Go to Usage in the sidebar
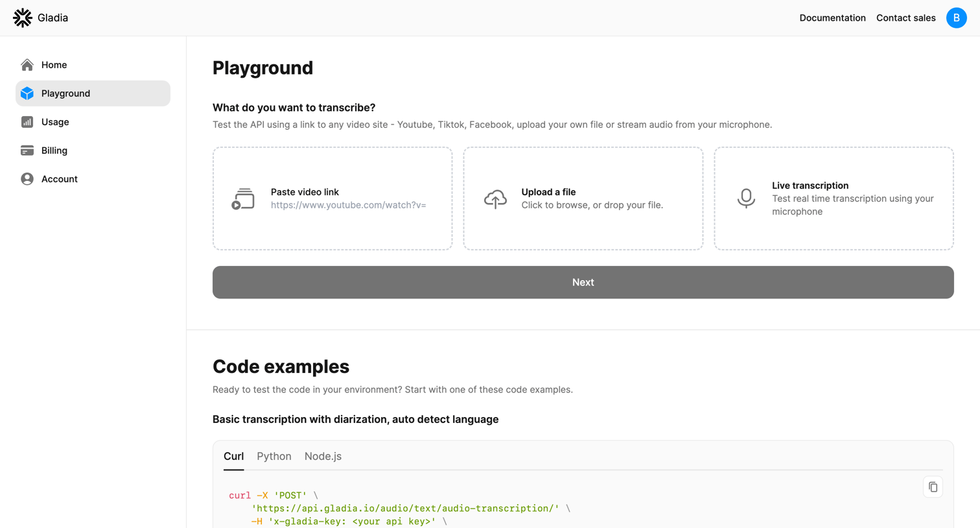Image resolution: width=980 pixels, height=528 pixels. (x=93, y=122)
